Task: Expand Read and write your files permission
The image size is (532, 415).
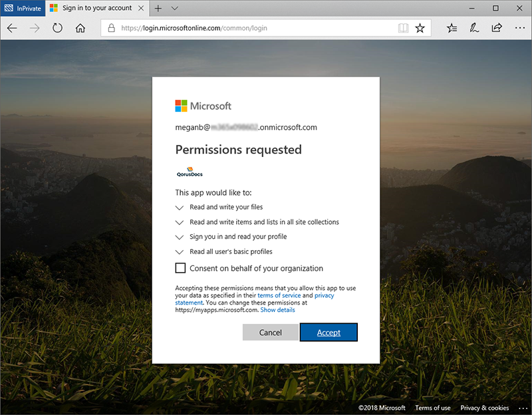Action: 179,207
